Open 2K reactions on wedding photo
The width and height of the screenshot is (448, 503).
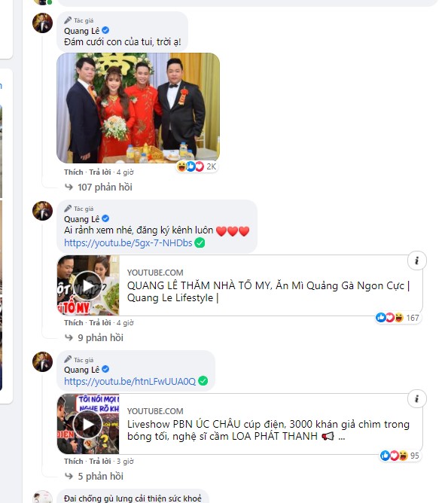pyautogui.click(x=197, y=166)
